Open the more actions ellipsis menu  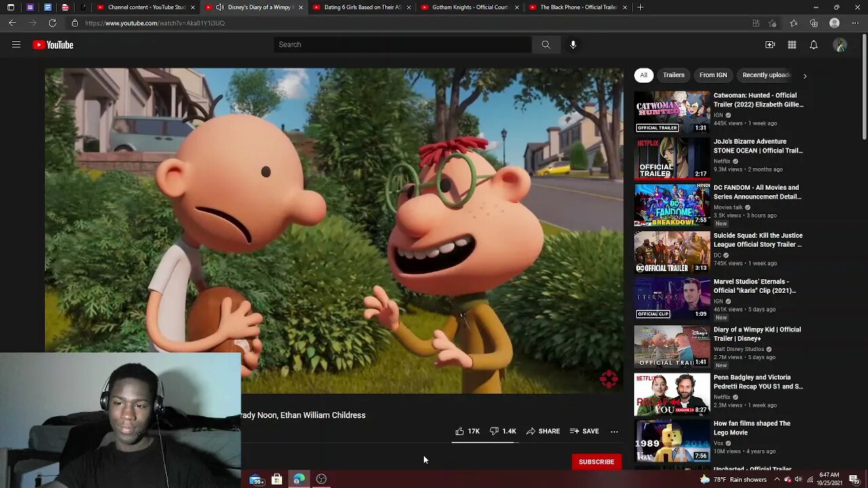coord(614,431)
